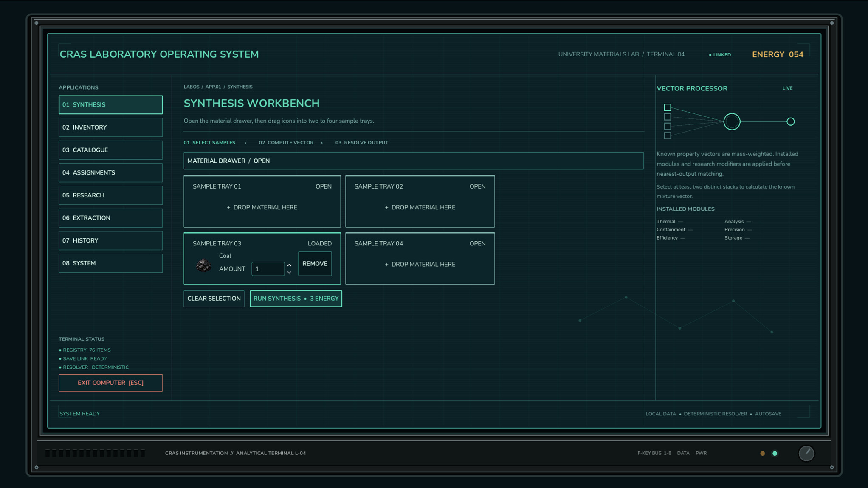
Task: Click LOCAL DATA in status bar
Action: click(x=660, y=414)
